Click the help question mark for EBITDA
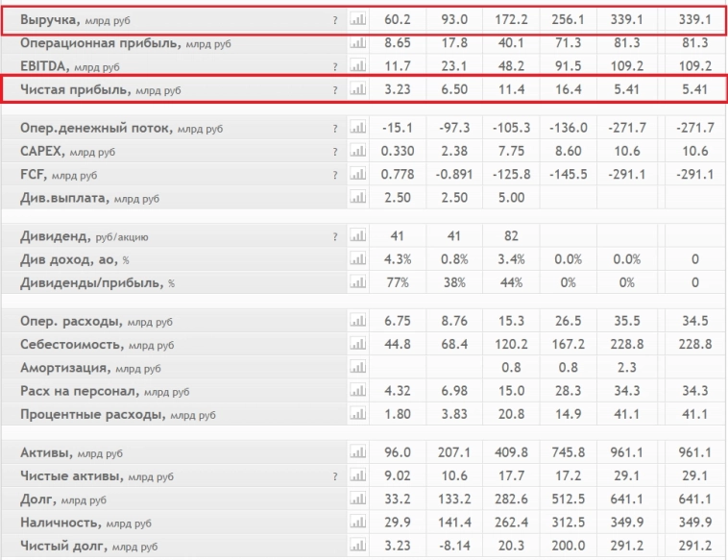The width and height of the screenshot is (728, 560). (335, 67)
